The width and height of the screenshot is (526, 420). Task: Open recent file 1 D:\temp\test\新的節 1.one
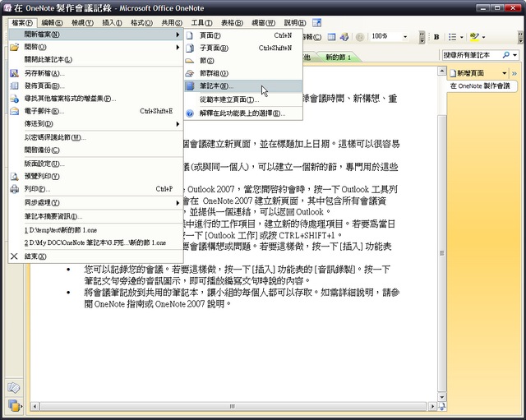[96, 230]
